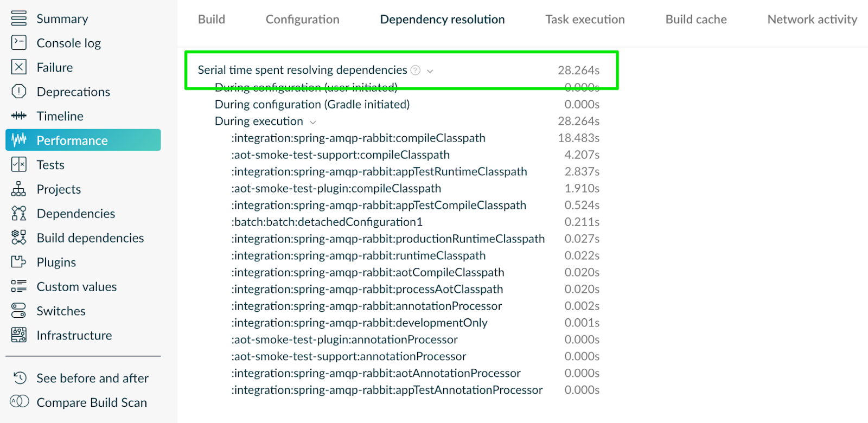The width and height of the screenshot is (868, 423).
Task: Open the Network activity tab
Action: 812,20
